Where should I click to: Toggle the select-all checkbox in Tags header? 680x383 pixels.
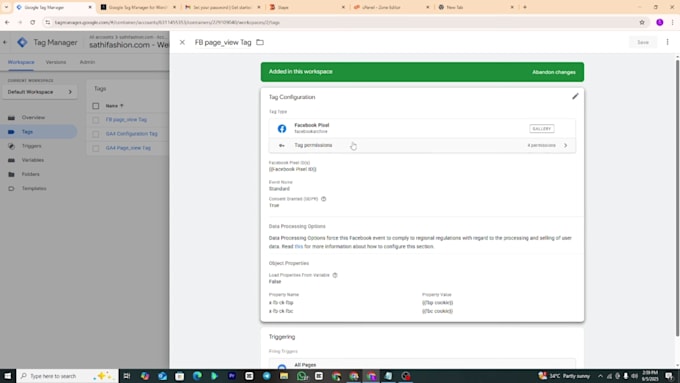coord(96,106)
